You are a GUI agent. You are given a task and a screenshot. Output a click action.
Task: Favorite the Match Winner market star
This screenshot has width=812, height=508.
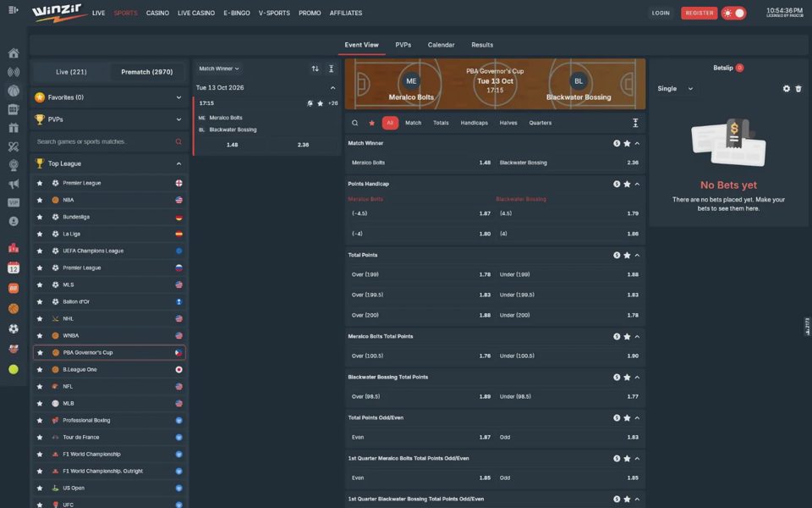627,143
